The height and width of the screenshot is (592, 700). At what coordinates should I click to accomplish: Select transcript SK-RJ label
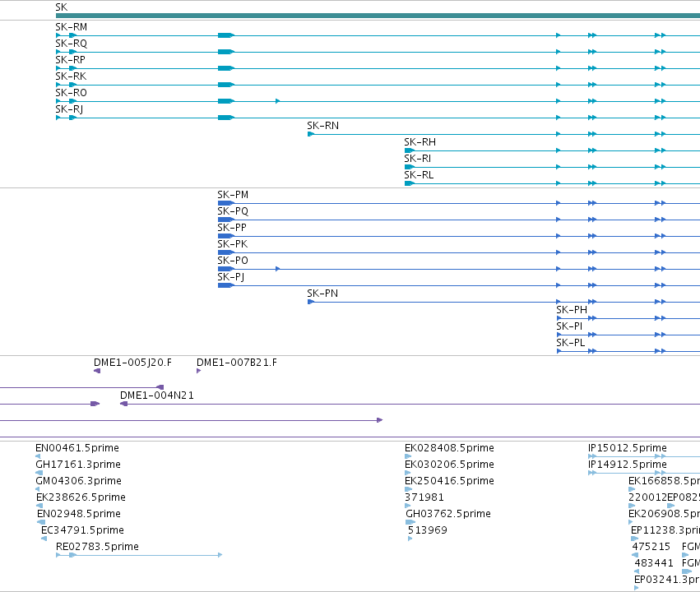(69, 109)
